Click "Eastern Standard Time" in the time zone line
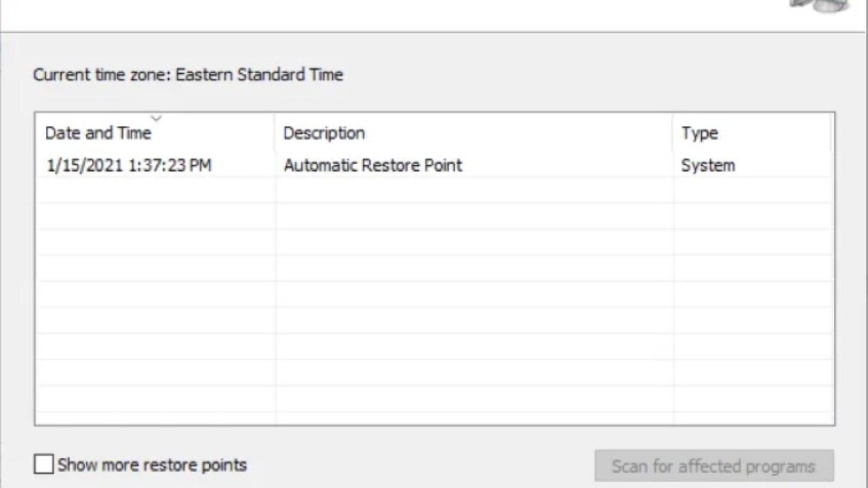The image size is (868, 488). 259,75
